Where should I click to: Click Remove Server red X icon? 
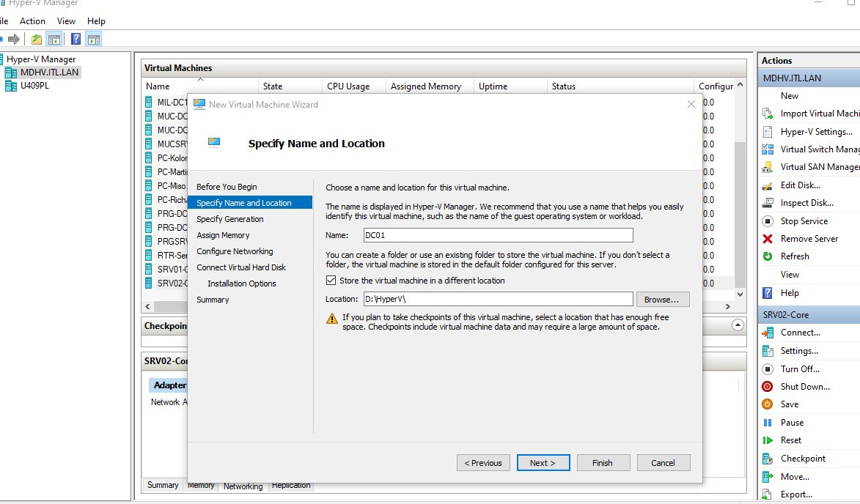point(768,239)
